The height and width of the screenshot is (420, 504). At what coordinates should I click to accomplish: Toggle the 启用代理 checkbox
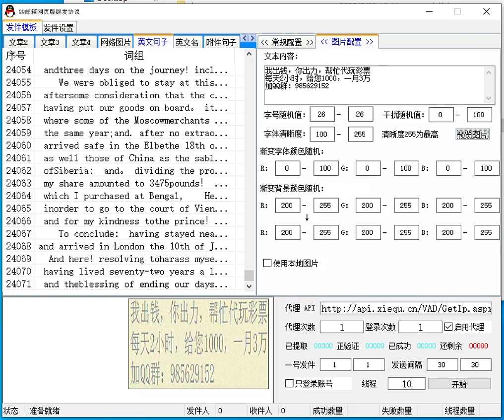tap(448, 327)
